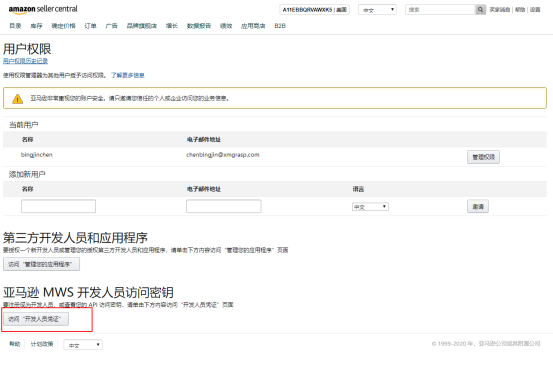Open footer 计划政策 link
This screenshot has width=553, height=365.
coord(42,344)
